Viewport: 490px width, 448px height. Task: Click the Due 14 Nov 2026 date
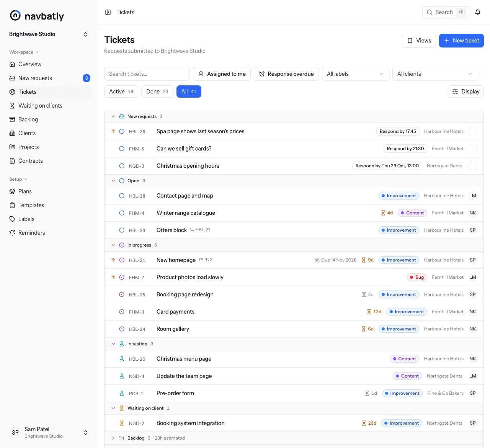point(335,260)
